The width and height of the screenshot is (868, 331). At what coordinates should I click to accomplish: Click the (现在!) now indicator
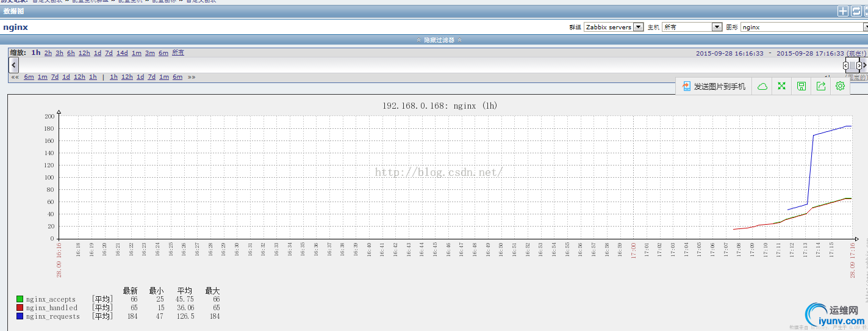pyautogui.click(x=856, y=53)
